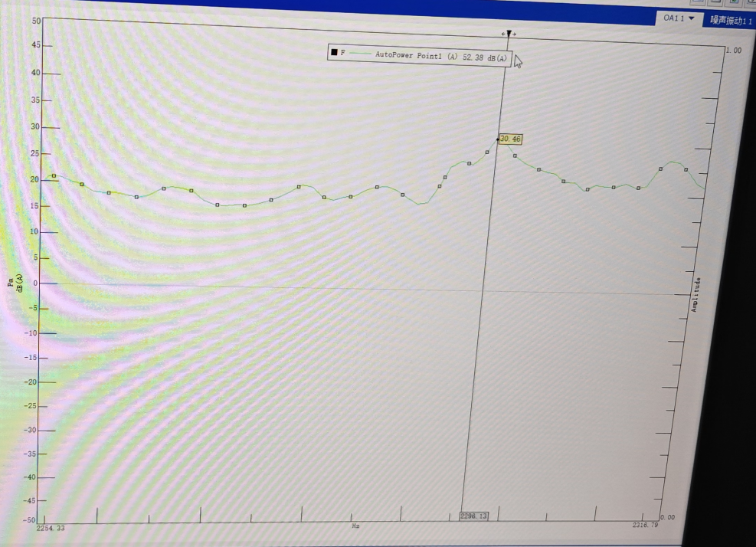Viewport: 756px width, 547px height.
Task: Click the 45 Y-axis tick label
Action: [x=36, y=45]
